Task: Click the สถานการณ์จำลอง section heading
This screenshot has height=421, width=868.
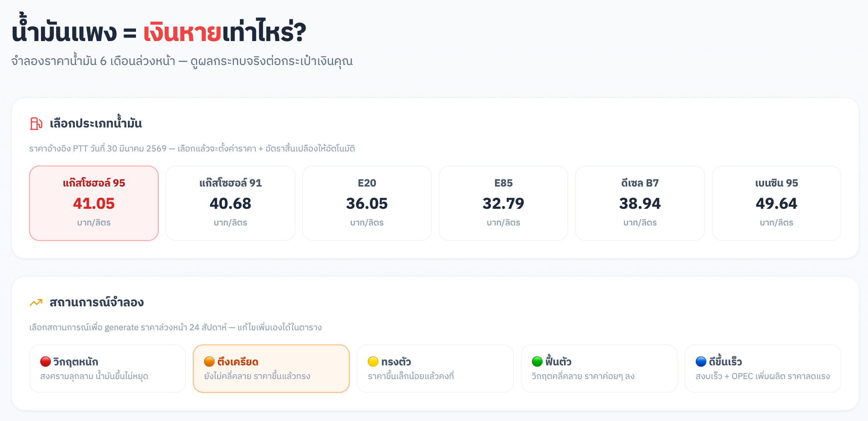Action: tap(97, 302)
